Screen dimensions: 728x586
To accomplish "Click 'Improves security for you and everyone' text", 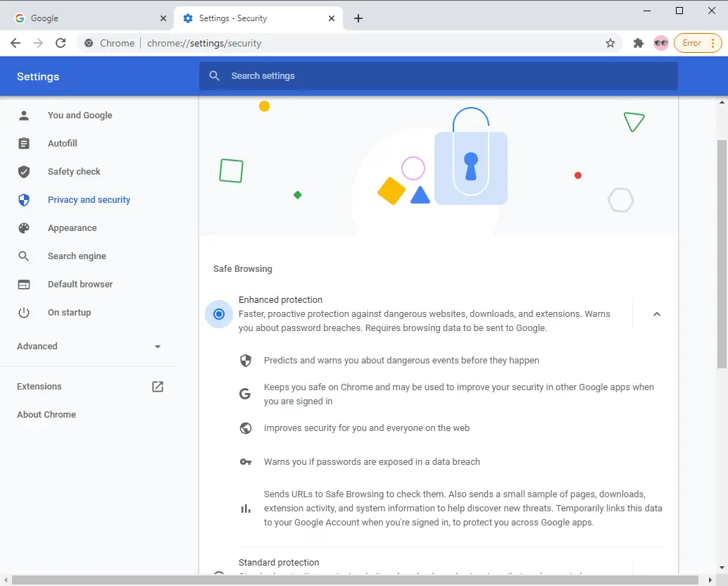I will (366, 428).
